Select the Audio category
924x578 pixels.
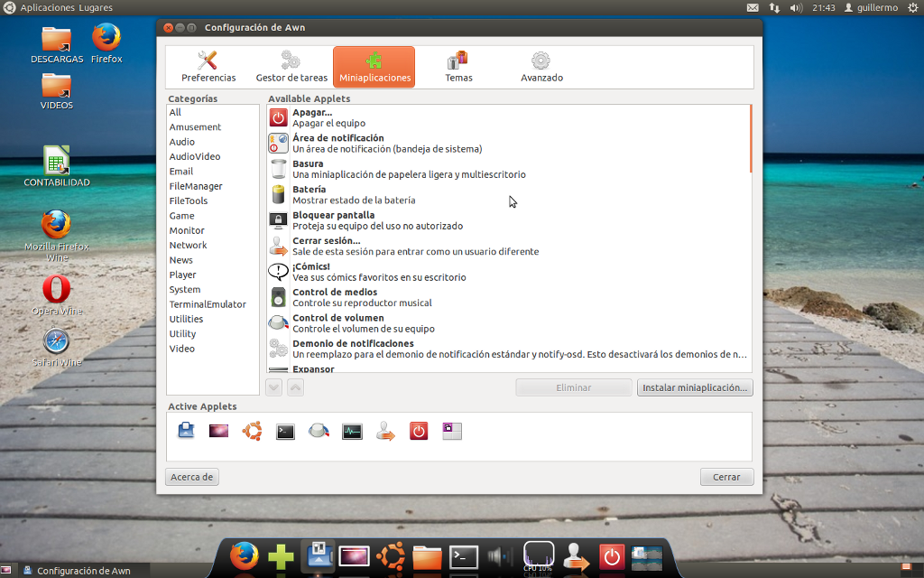181,142
